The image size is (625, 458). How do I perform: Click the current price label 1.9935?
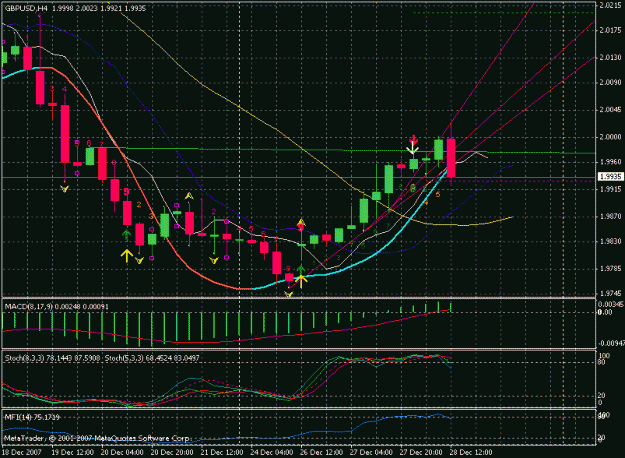click(x=610, y=176)
